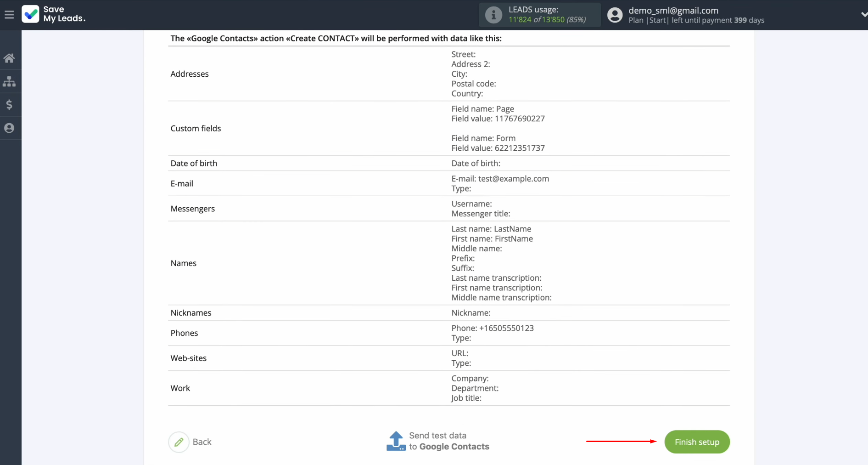Click the LEADS usage counter text
868x465 pixels.
pyautogui.click(x=547, y=20)
